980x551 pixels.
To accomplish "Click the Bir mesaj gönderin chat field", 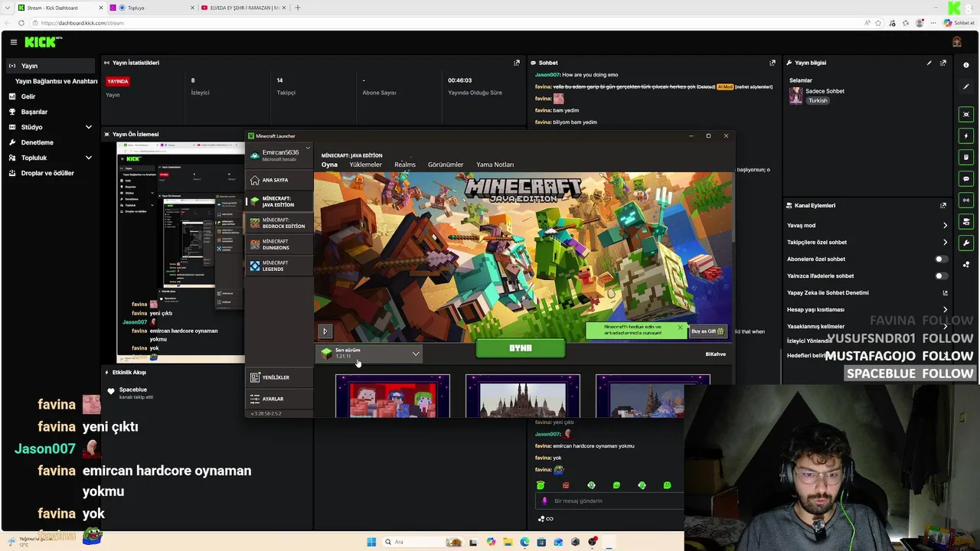I will tap(609, 500).
